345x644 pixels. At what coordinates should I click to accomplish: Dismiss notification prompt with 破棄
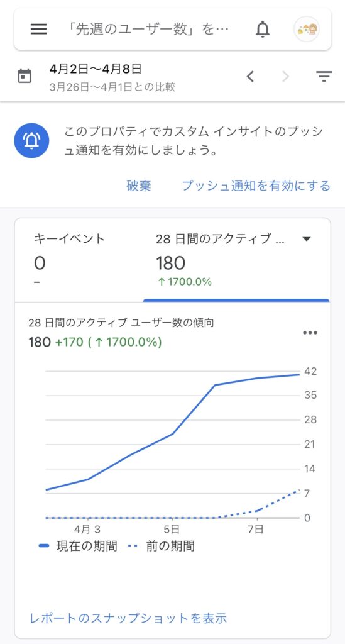tap(139, 186)
